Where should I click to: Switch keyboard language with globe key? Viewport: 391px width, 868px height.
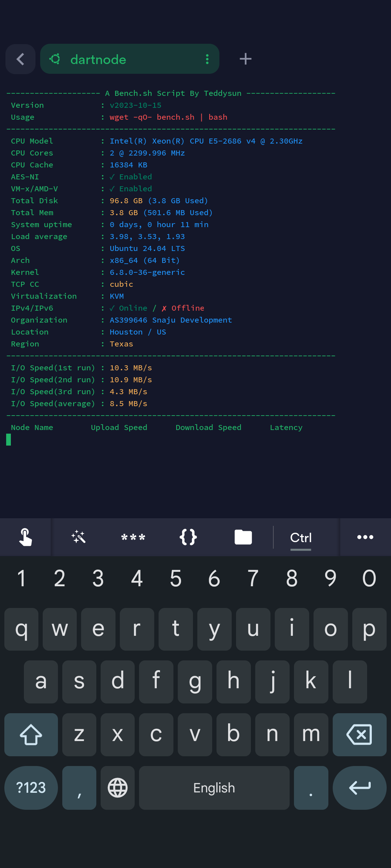point(118,788)
